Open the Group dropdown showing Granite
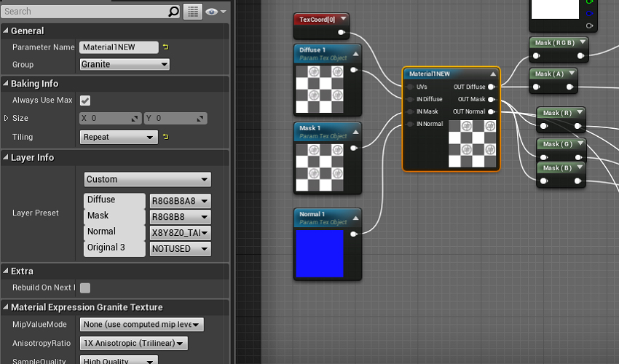The width and height of the screenshot is (619, 364). (x=124, y=64)
